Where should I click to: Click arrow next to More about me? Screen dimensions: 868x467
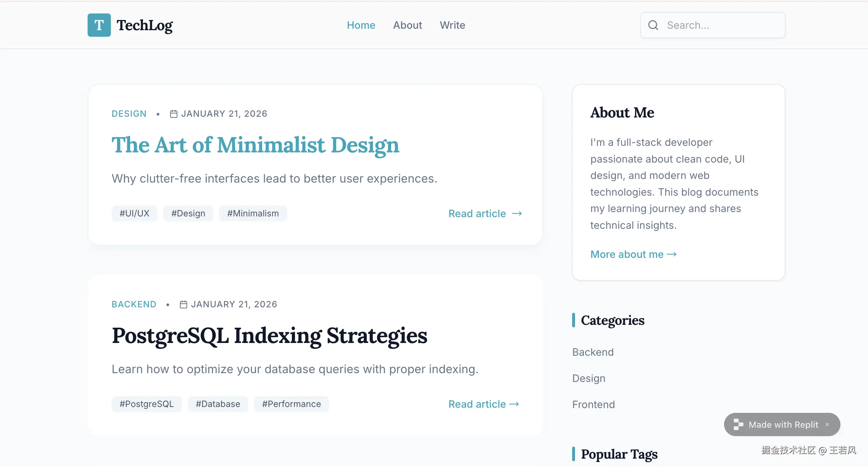click(x=672, y=254)
